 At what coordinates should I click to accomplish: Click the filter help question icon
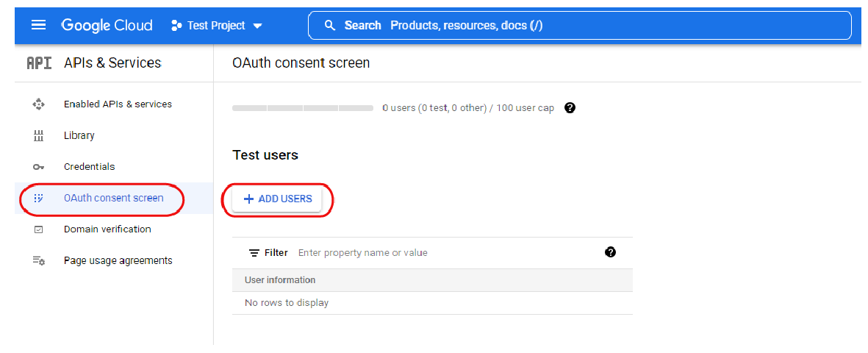pyautogui.click(x=611, y=253)
